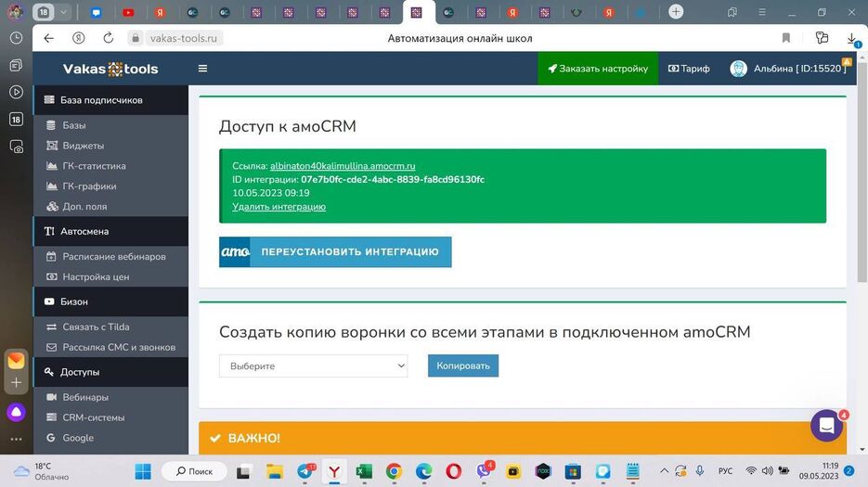Click the Копировать button
Viewport: 868px width, 487px height.
click(x=462, y=365)
